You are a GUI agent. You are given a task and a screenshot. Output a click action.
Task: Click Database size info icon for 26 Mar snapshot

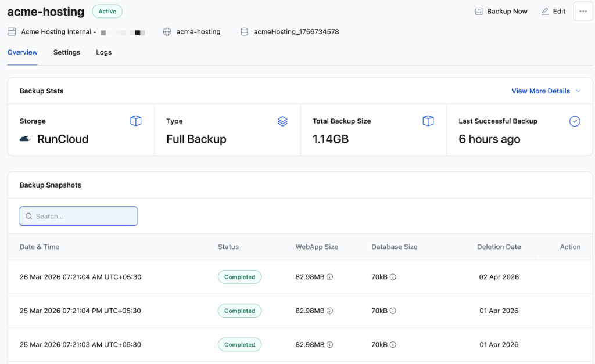[393, 277]
